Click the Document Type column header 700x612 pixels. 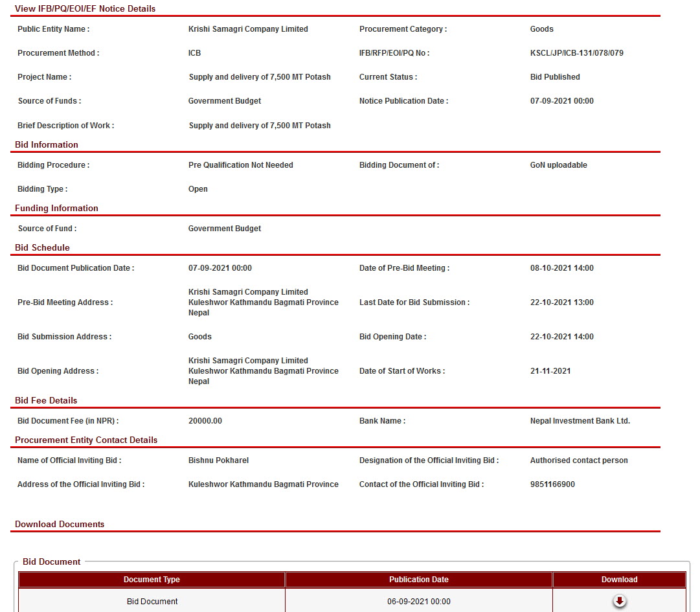pyautogui.click(x=152, y=580)
